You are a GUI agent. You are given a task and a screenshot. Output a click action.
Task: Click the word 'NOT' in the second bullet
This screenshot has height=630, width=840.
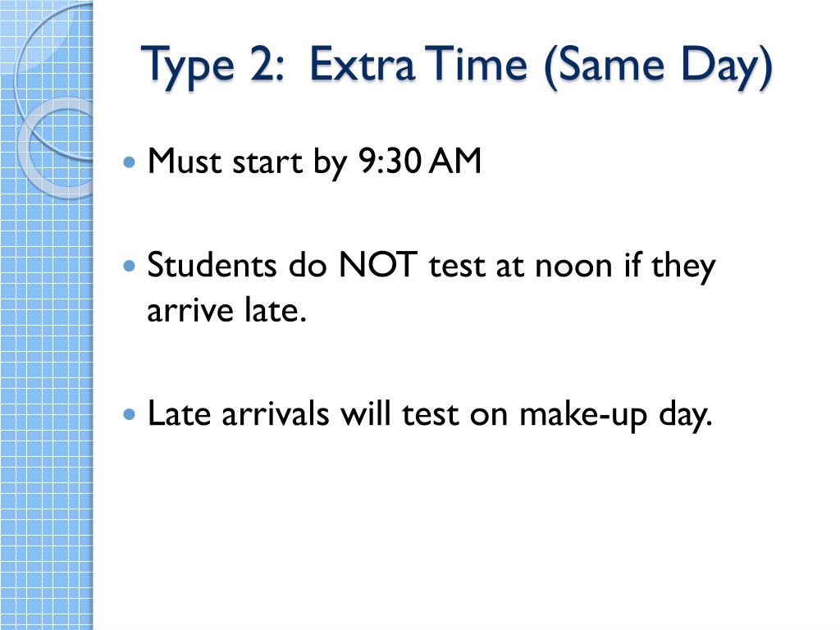[378, 265]
